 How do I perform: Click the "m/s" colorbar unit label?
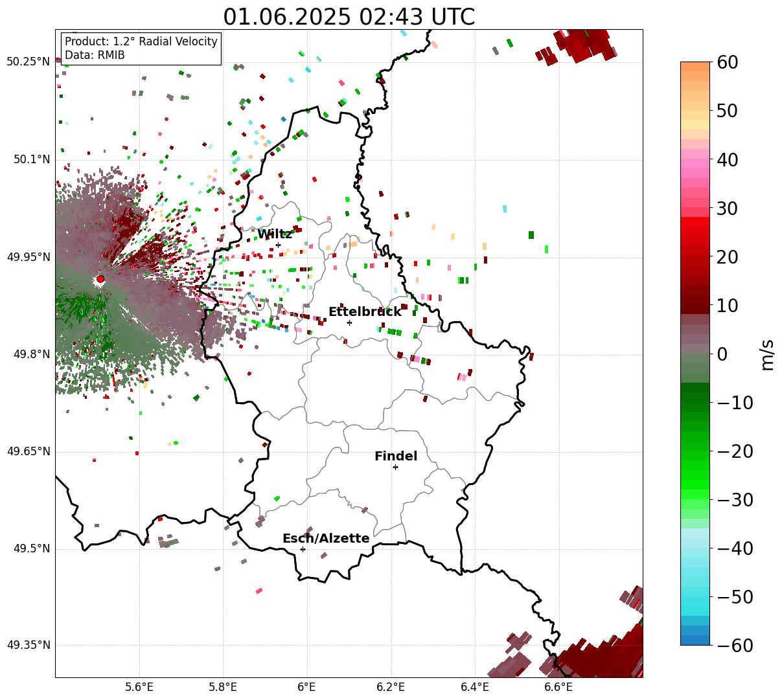click(x=768, y=354)
